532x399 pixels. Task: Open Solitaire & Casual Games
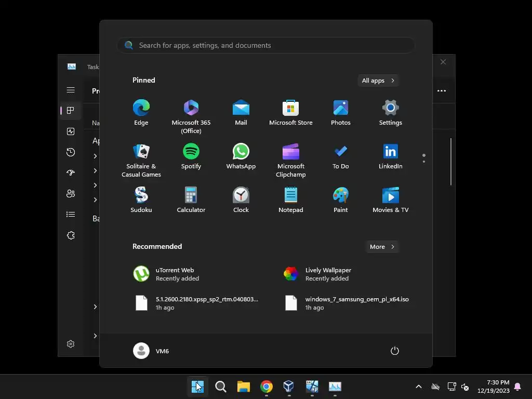click(x=141, y=161)
